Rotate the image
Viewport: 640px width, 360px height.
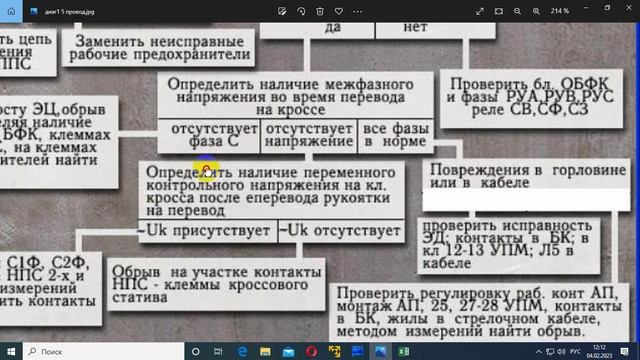(301, 11)
